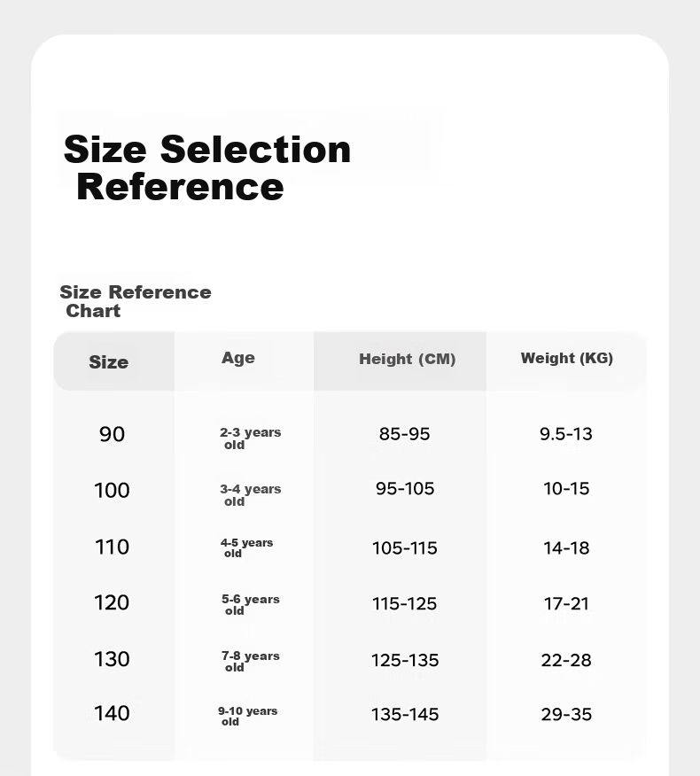Click the 9.5-13 weight value
The image size is (700, 776).
click(x=566, y=434)
